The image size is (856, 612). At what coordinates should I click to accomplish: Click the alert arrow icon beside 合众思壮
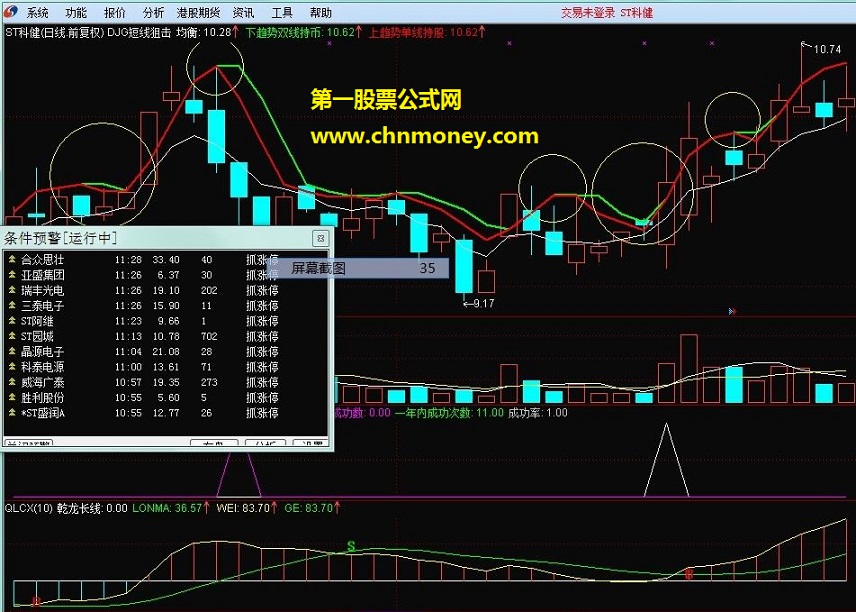click(x=11, y=259)
